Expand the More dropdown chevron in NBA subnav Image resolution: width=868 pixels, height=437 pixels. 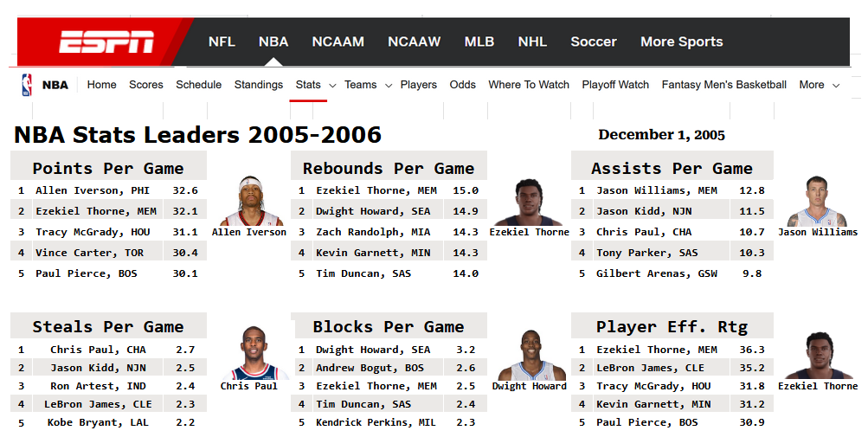click(x=836, y=86)
